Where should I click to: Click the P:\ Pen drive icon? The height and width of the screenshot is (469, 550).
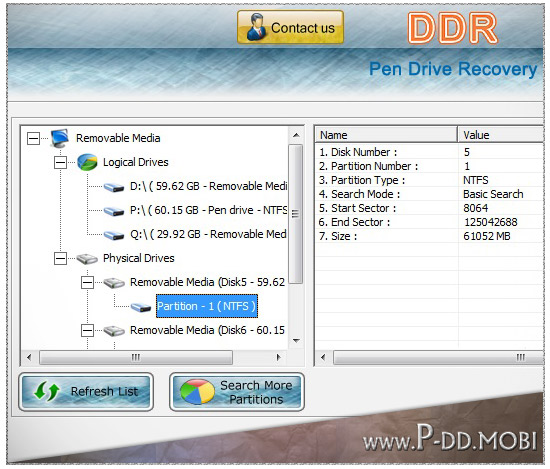coord(114,211)
